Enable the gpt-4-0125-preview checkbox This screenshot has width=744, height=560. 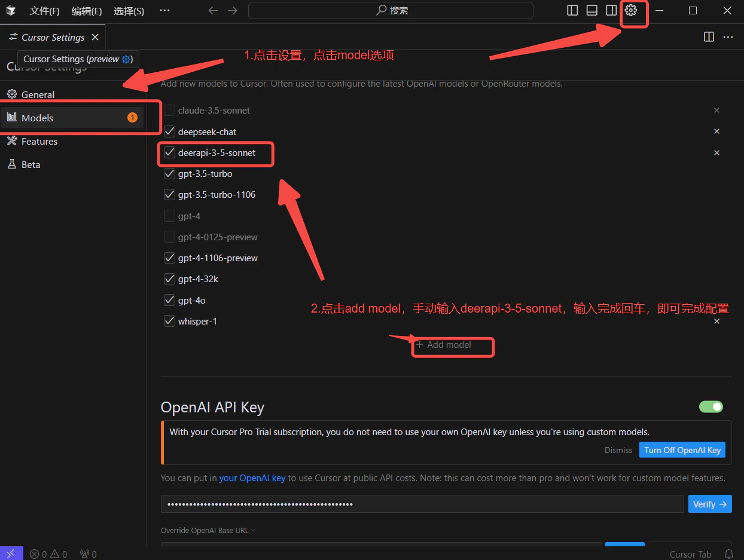169,237
